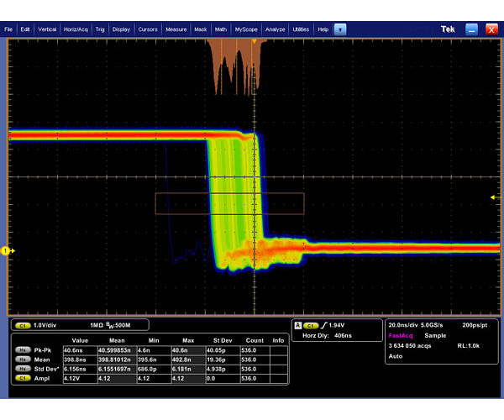Click the RL:1.0k record length readout
Viewport: 504px width, 420px height.
(x=469, y=346)
